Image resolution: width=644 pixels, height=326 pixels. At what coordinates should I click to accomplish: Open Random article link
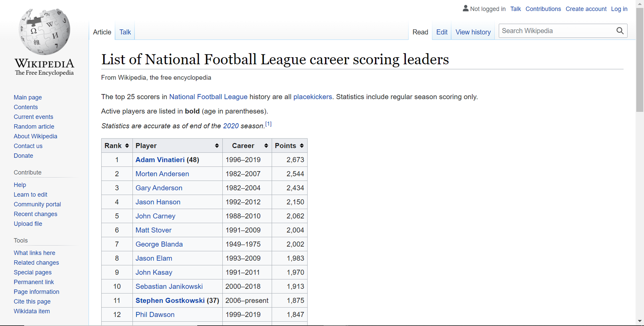click(34, 126)
